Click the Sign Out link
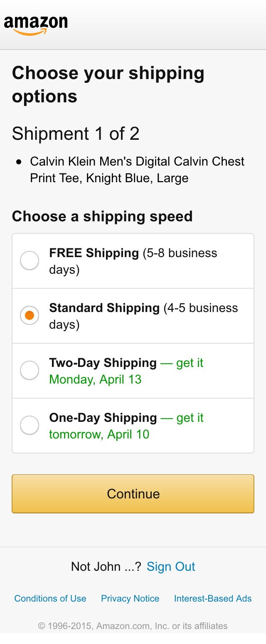Screen dimensions: 266x644 [x=170, y=566]
